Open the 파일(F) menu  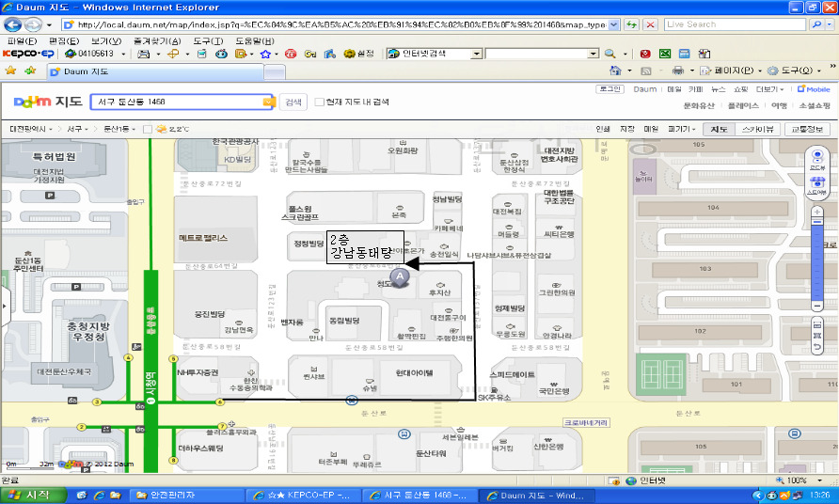[22, 40]
